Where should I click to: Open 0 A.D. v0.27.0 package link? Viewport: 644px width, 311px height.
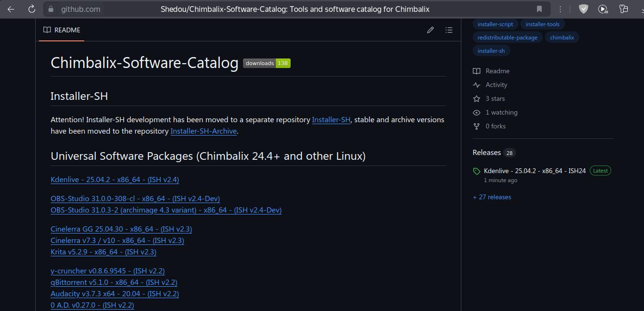point(92,305)
